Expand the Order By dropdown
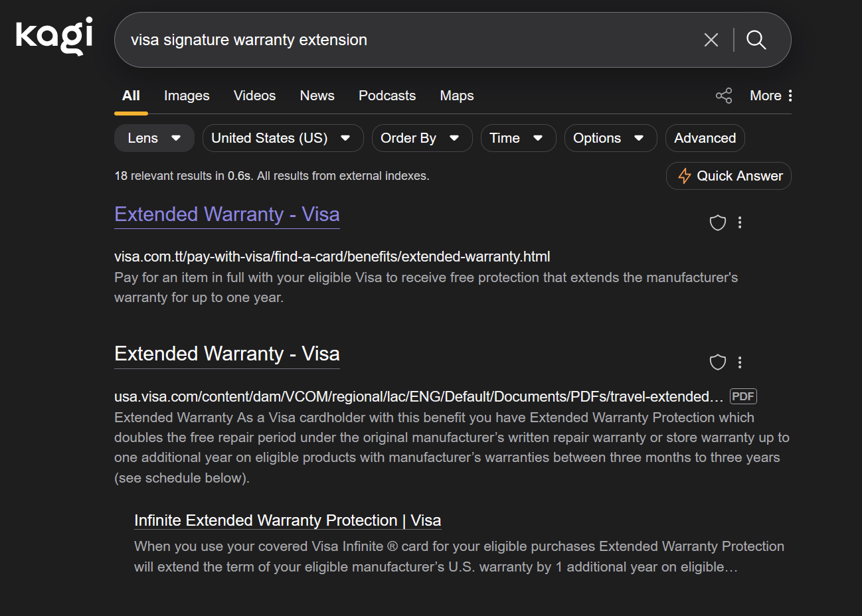The width and height of the screenshot is (862, 616). tap(422, 138)
